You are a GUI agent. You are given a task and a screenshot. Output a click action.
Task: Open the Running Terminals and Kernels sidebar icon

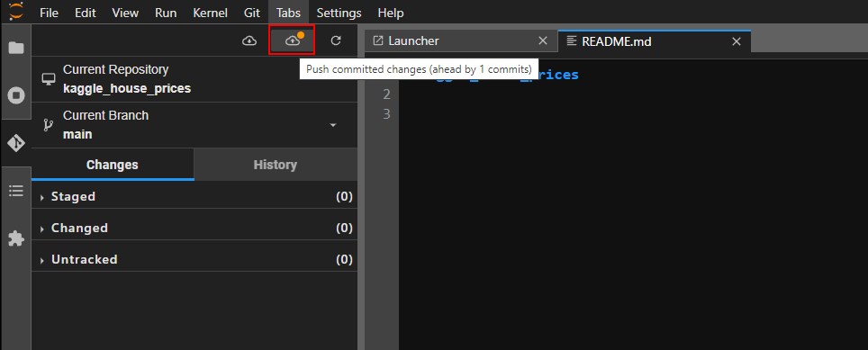(16, 95)
